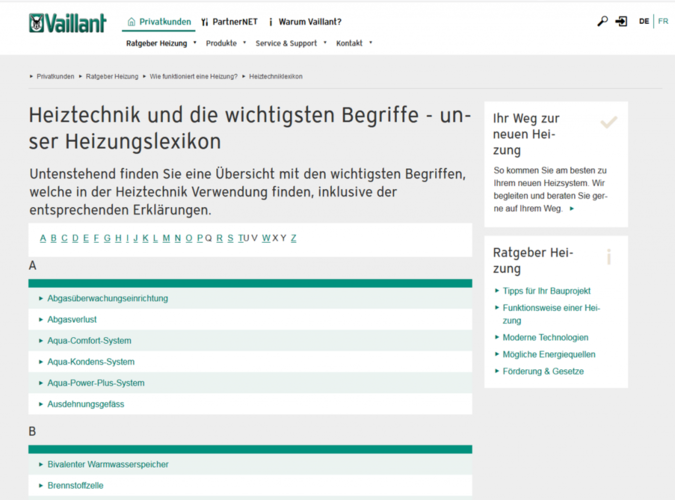
Task: Jump to letter N in the index
Action: coord(178,238)
